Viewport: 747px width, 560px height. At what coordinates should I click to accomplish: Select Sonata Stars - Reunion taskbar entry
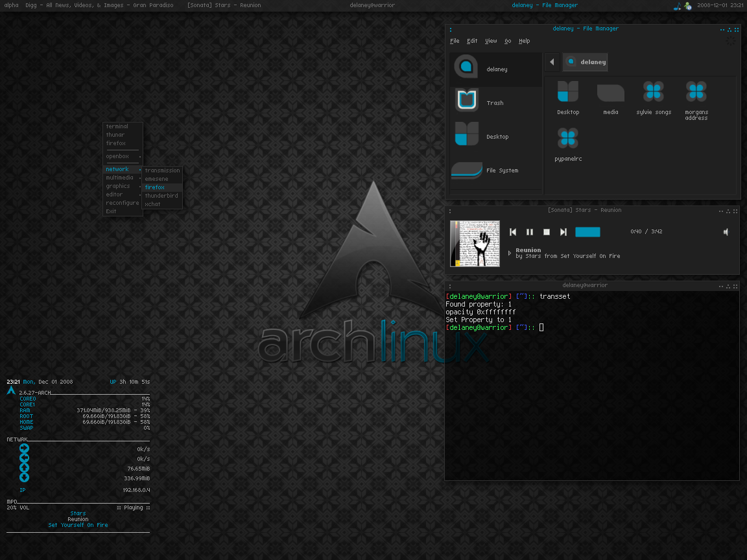tap(224, 5)
